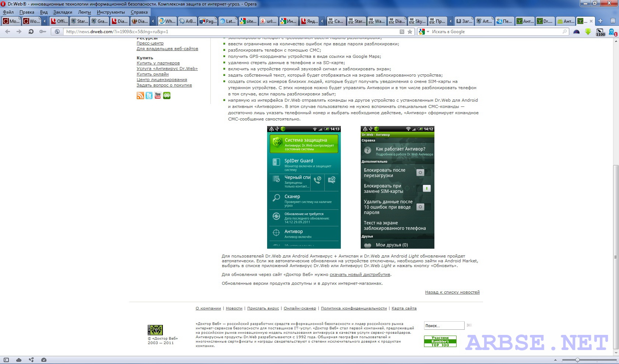Go back using the browser's back arrow

7,32
